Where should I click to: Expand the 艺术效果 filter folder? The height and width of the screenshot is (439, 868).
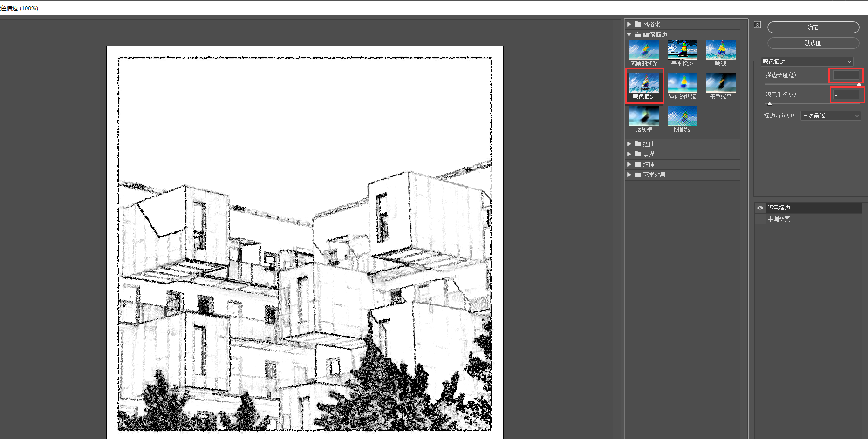click(x=629, y=175)
